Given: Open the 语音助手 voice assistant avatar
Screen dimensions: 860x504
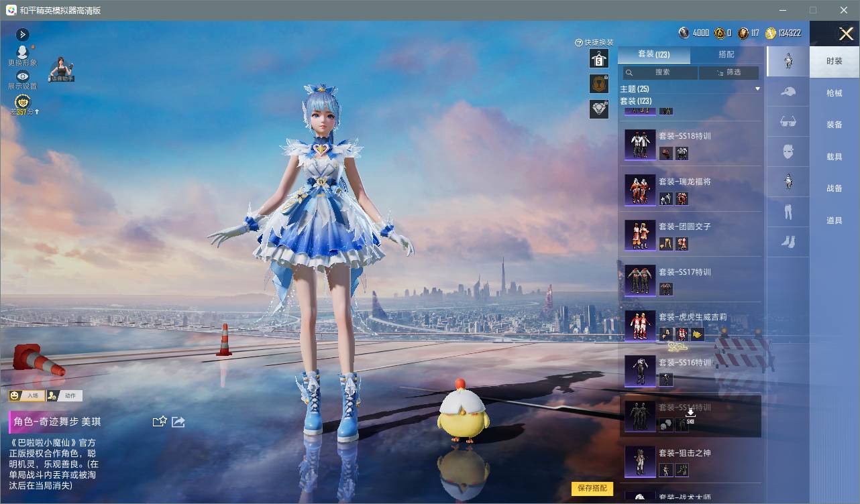Looking at the screenshot, I should (62, 70).
